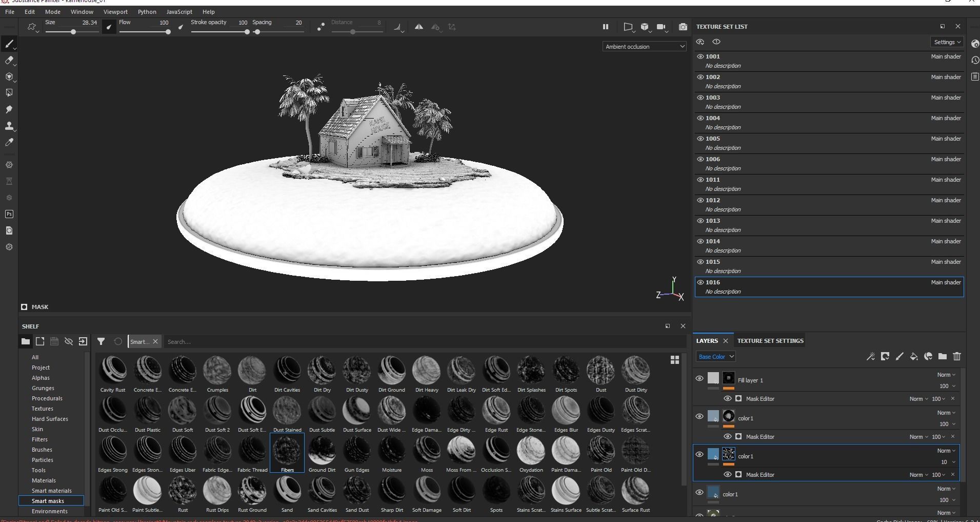Click the add effect wand icon
This screenshot has width=980, height=522.
pyautogui.click(x=871, y=357)
